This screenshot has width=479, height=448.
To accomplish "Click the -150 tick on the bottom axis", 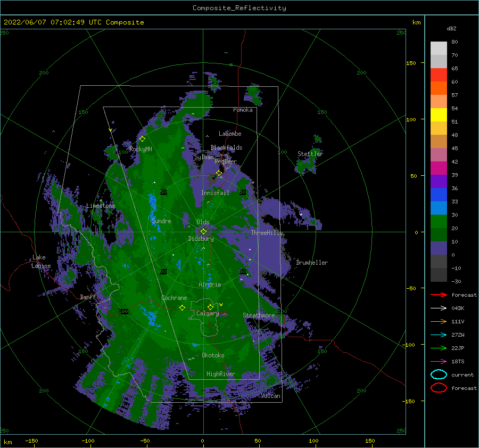I will coord(31,441).
